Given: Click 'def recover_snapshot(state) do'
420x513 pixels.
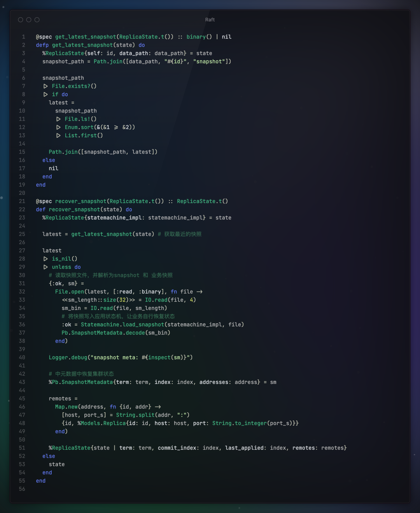Looking at the screenshot, I should coord(84,210).
